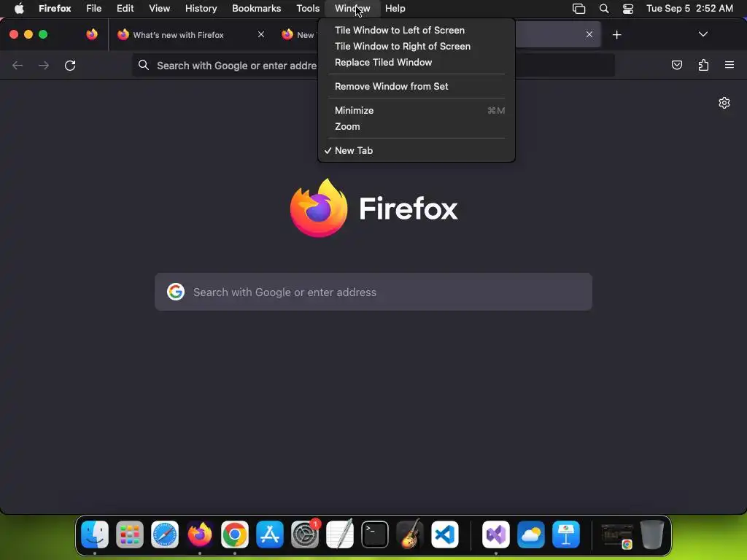Open Stage Manager icon in menu bar

click(x=578, y=9)
